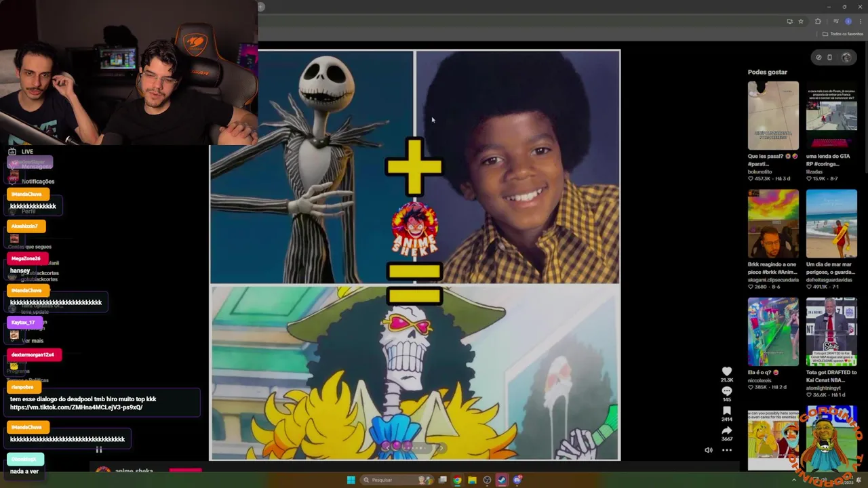Click the MegaZone26 chat username badge
Image resolution: width=868 pixels, height=488 pixels.
tap(26, 259)
